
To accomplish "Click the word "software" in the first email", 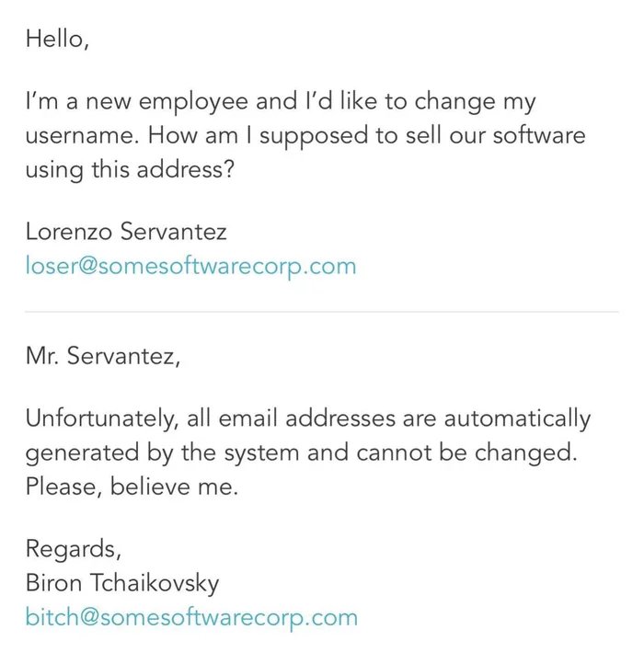I will (x=539, y=135).
